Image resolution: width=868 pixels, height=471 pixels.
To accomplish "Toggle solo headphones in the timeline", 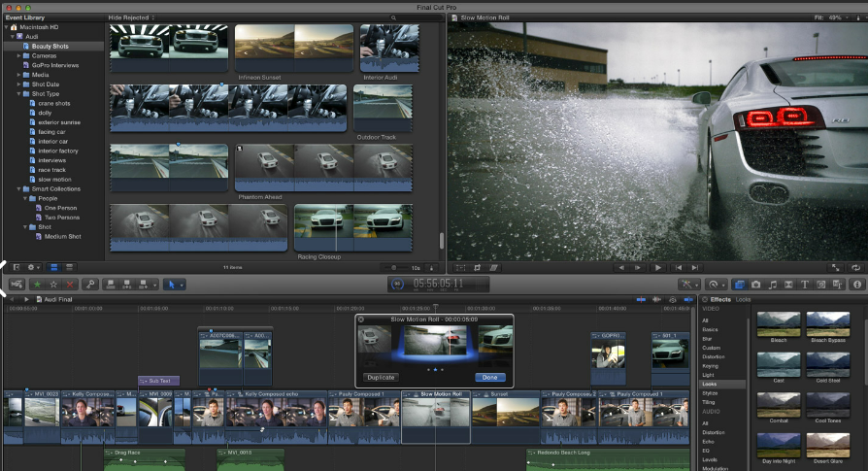I will (x=673, y=299).
